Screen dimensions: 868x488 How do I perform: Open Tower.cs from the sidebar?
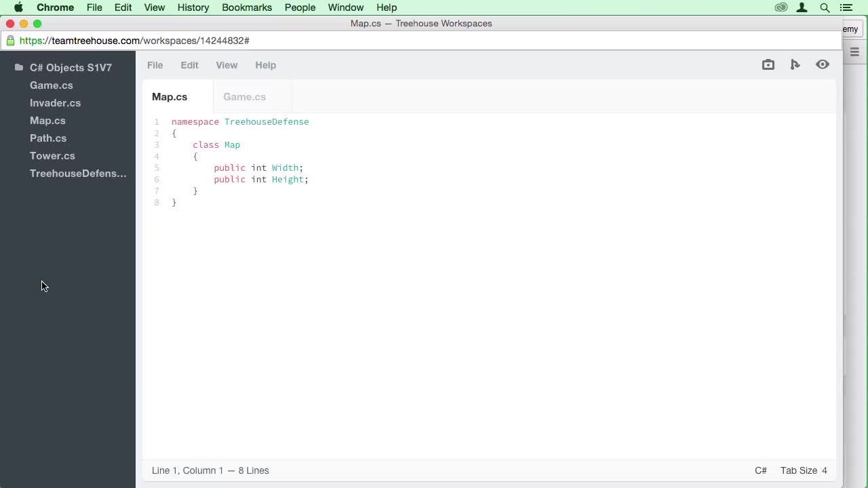point(52,156)
